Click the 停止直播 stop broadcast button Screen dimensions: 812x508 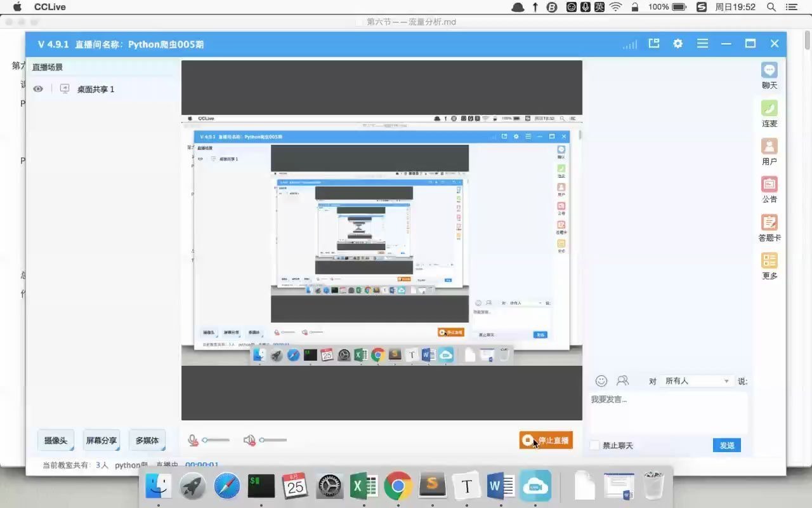pos(546,440)
